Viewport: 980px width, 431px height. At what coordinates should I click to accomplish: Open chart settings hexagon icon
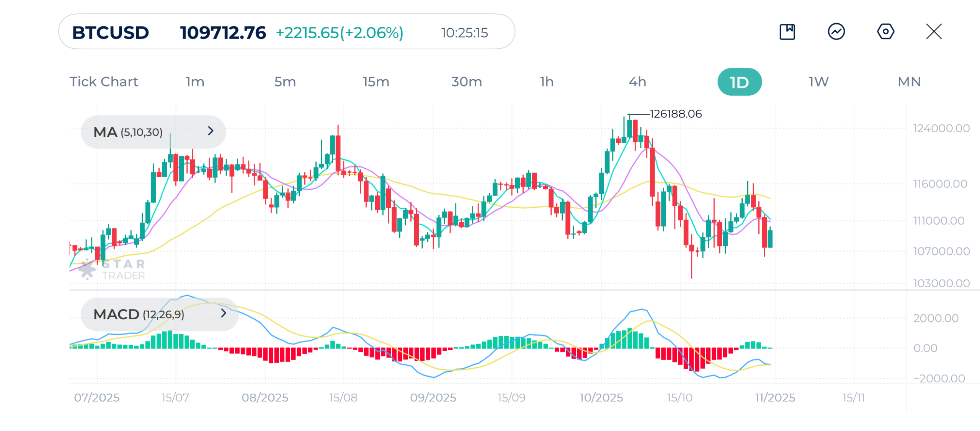[x=885, y=32]
